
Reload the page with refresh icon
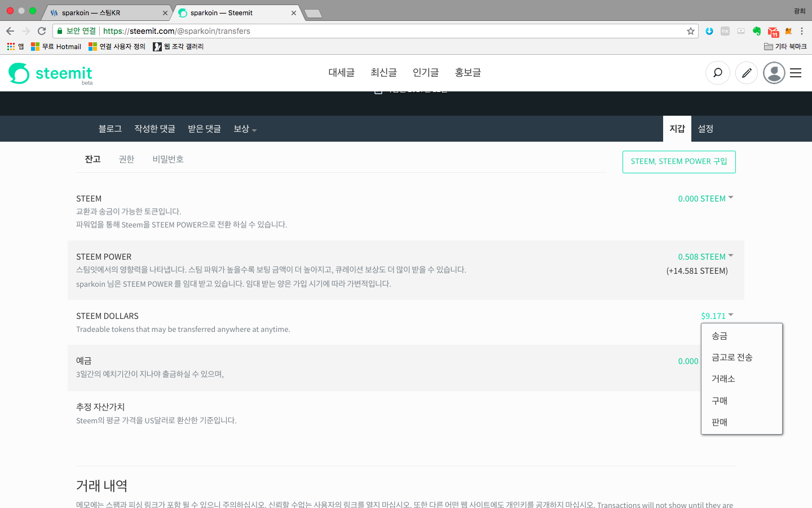point(42,31)
